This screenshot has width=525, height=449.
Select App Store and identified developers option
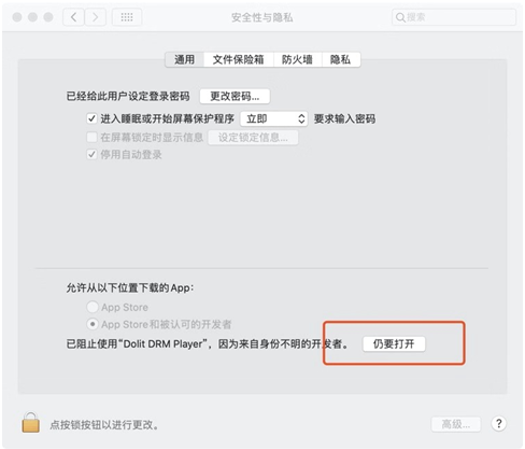92,324
